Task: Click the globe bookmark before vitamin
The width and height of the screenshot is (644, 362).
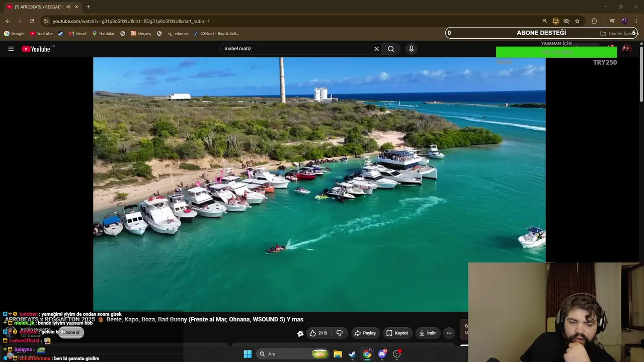Action: tap(159, 34)
